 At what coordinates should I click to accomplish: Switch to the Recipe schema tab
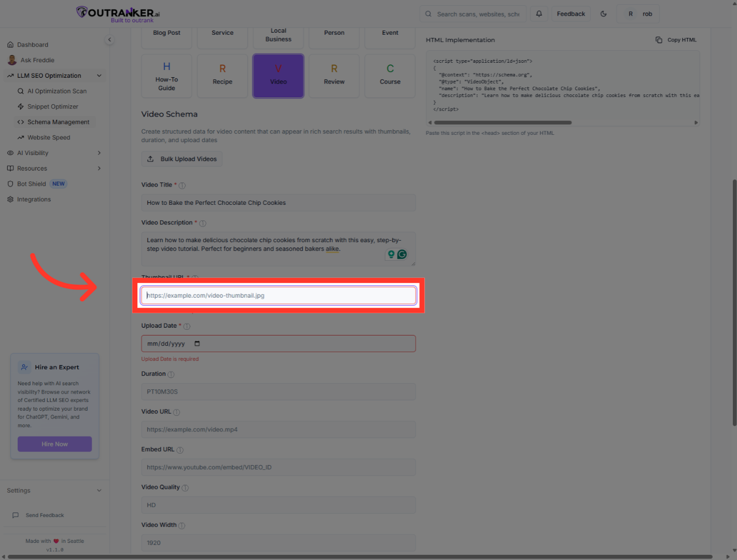(x=222, y=76)
